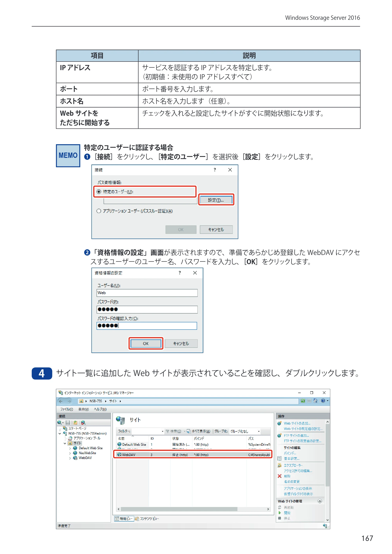The height and width of the screenshot is (554, 392).
Task: Click OK in the 資格情報の設定 dialog
Action: coord(146,343)
